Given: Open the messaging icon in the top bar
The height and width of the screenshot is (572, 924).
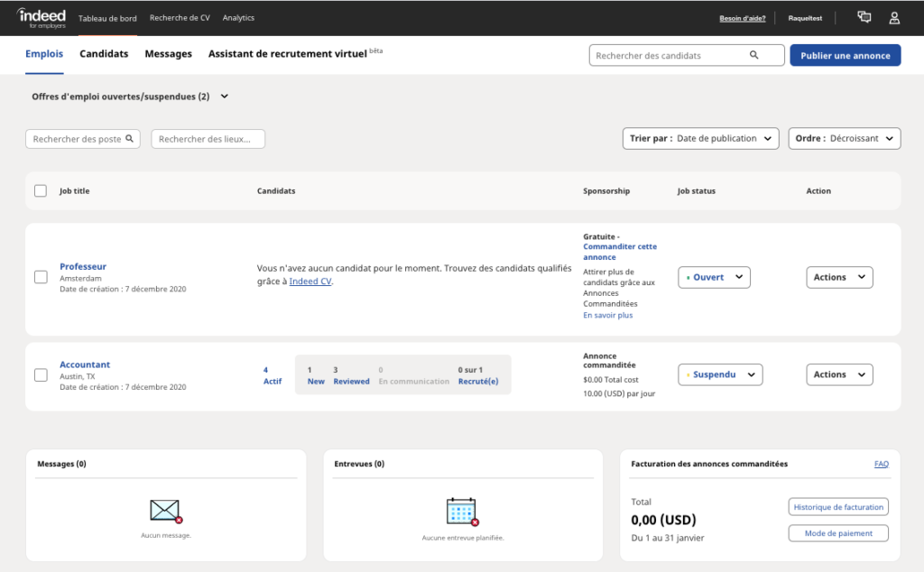Looking at the screenshot, I should point(864,17).
